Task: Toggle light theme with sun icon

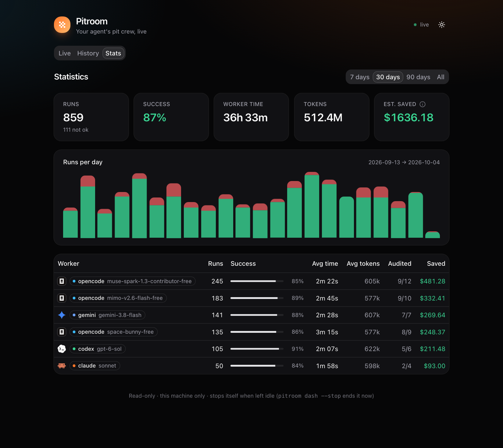Action: [441, 25]
